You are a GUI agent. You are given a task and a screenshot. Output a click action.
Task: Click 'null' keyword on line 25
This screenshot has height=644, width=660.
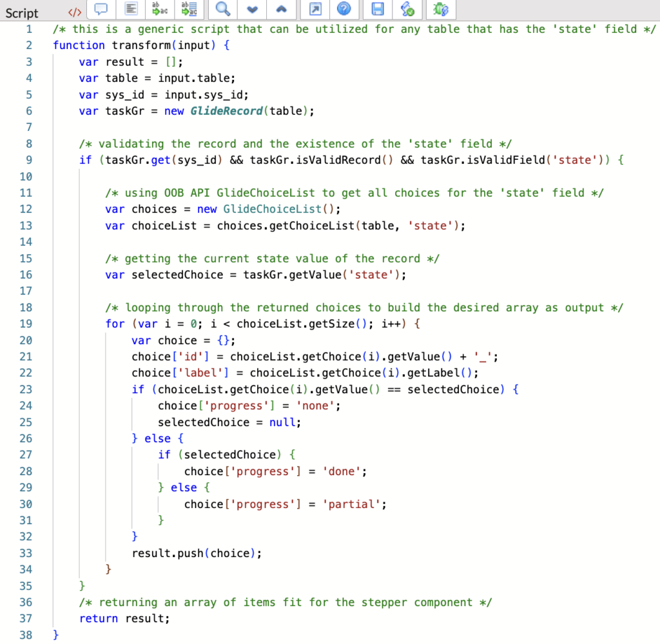pos(282,422)
